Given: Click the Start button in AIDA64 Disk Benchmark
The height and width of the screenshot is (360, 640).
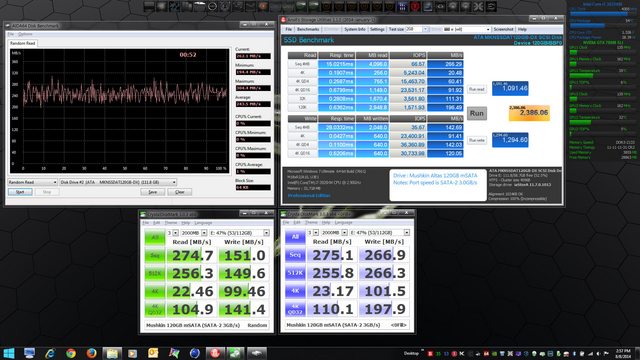Looking at the screenshot, I should pyautogui.click(x=20, y=192).
